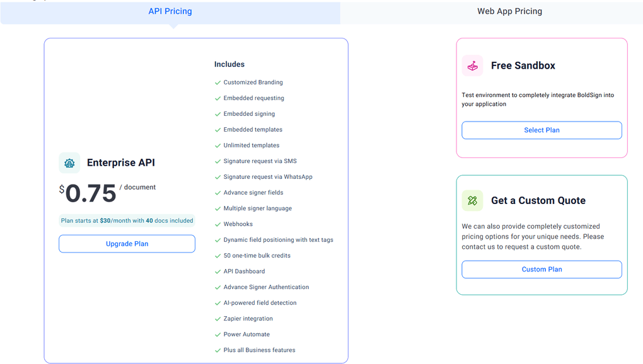Click the Free Sandbox pen icon
643x364 pixels.
[473, 65]
